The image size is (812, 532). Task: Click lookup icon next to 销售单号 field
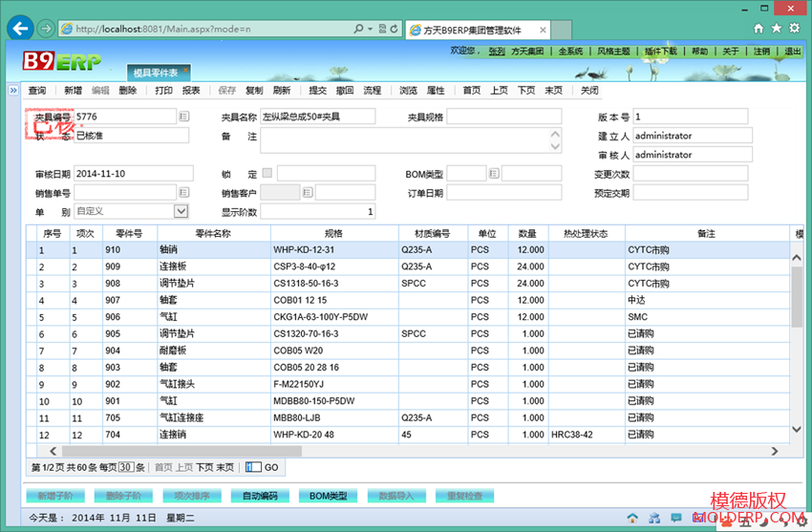(x=183, y=193)
